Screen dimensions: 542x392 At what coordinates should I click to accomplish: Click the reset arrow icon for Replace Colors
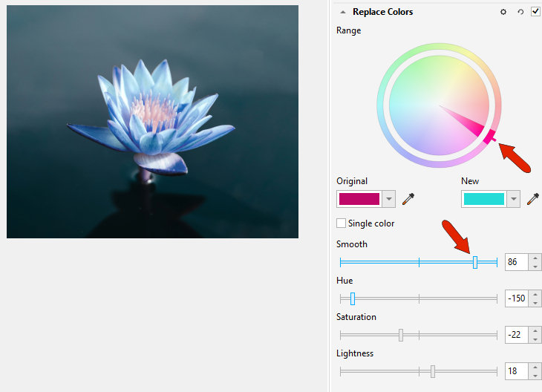tap(520, 12)
